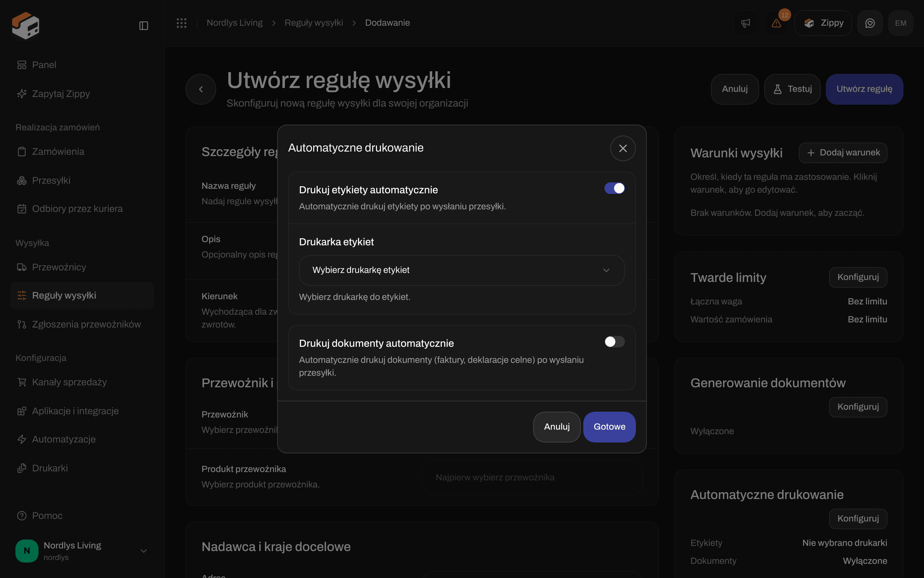Click the Reguły wysyłki sliders icon
This screenshot has width=924, height=578.
(22, 295)
